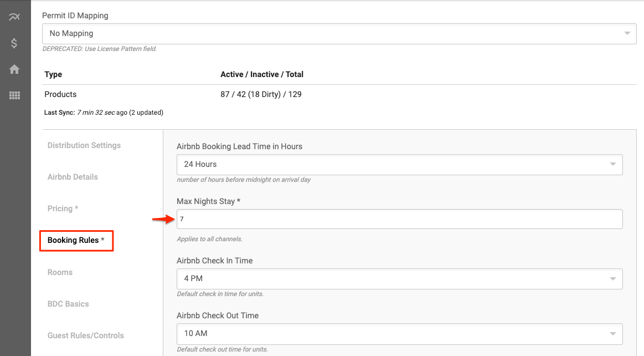Click the 'Default check in time for units.' hint

click(220, 294)
